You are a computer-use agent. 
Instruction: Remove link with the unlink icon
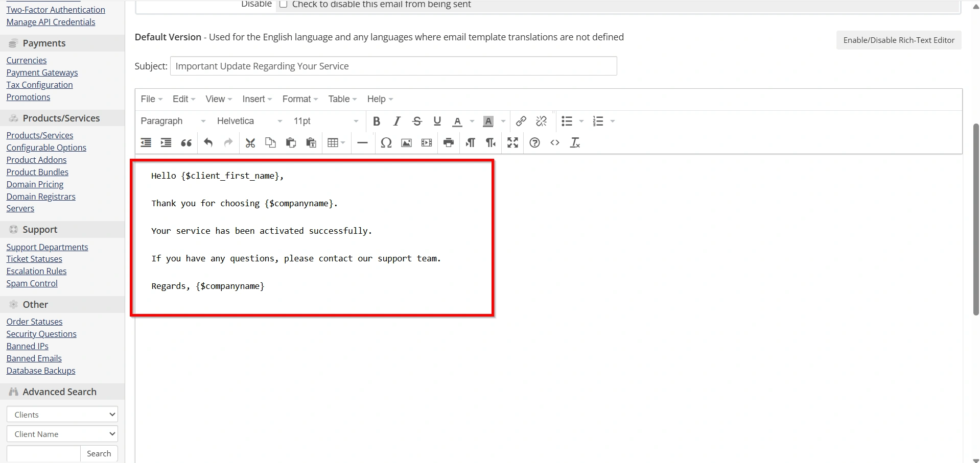point(542,121)
